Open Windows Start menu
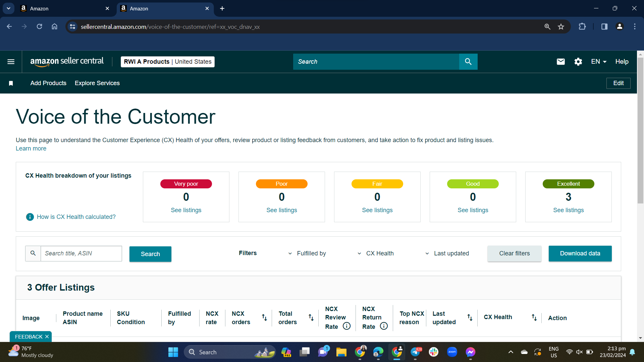Viewport: 644px width, 362px height. tap(173, 352)
